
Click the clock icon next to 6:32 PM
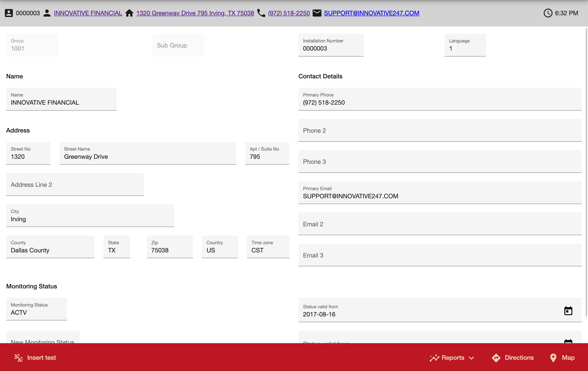click(548, 13)
